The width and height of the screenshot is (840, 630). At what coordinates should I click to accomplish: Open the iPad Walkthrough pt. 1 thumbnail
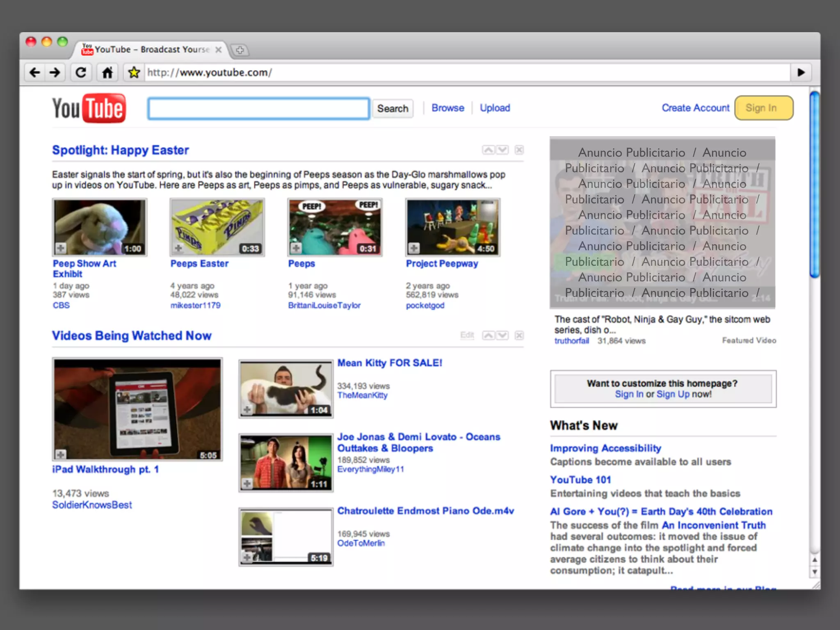137,409
